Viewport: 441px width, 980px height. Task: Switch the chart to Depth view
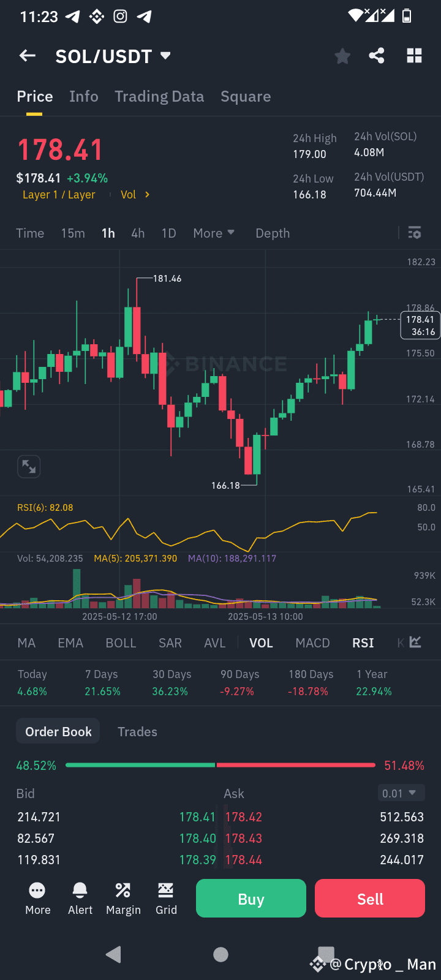coord(273,233)
